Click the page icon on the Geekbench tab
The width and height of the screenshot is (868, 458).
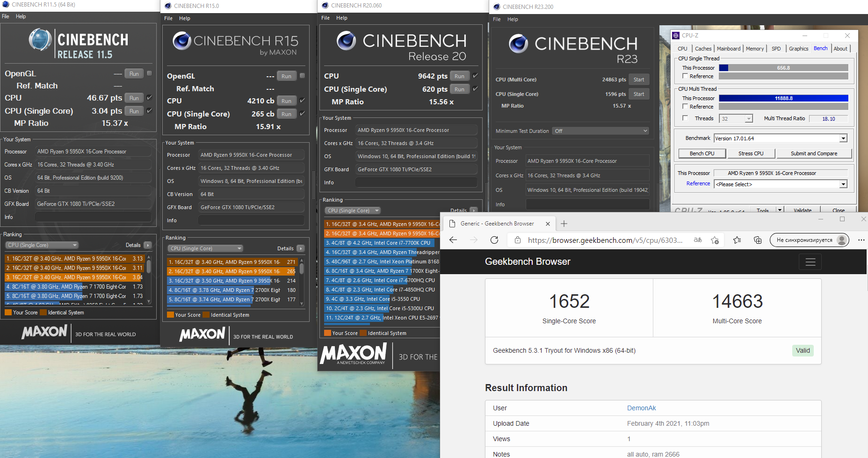pyautogui.click(x=452, y=224)
